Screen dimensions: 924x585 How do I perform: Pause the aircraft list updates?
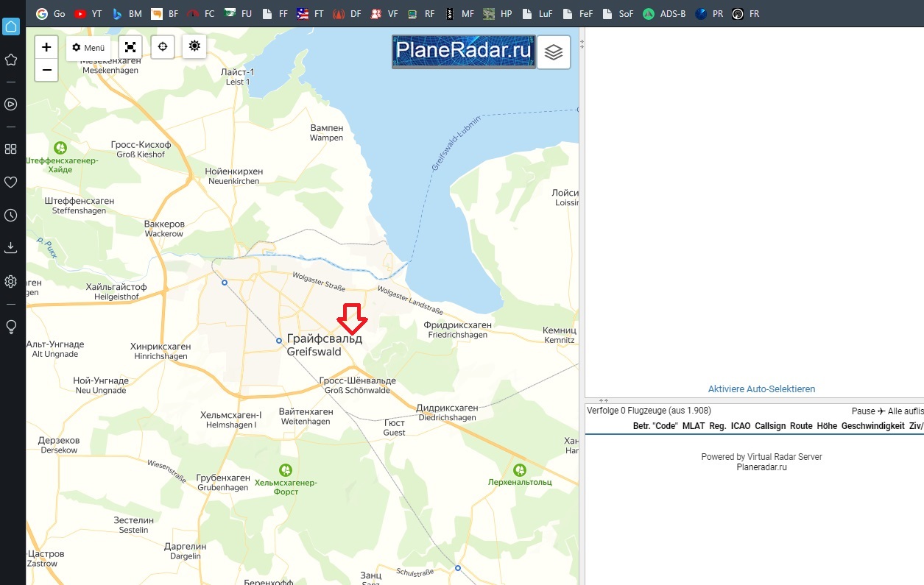coord(863,411)
